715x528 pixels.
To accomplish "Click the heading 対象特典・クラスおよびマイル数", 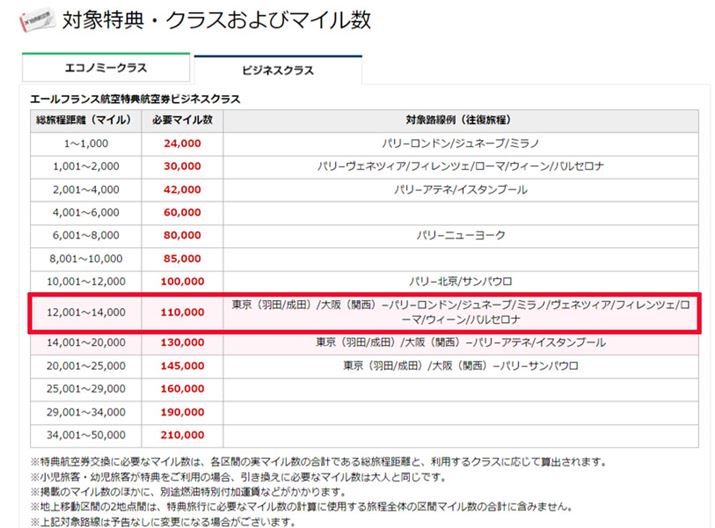I will point(217,20).
